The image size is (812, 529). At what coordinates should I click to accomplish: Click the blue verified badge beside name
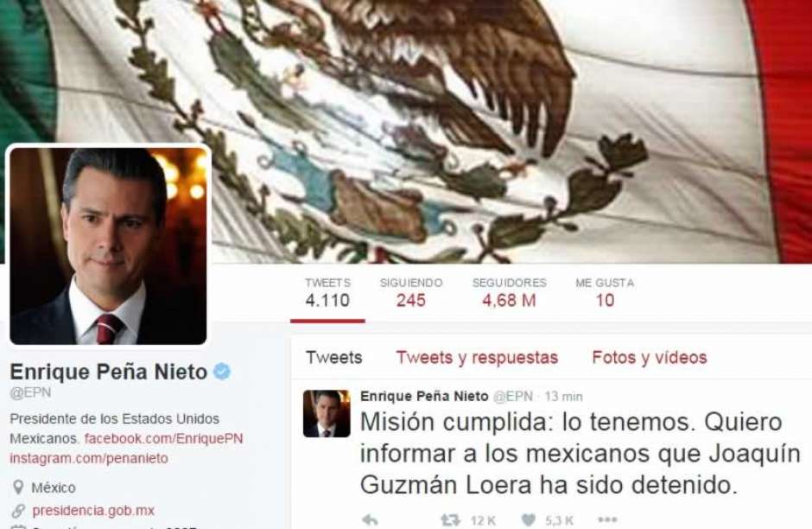click(222, 372)
